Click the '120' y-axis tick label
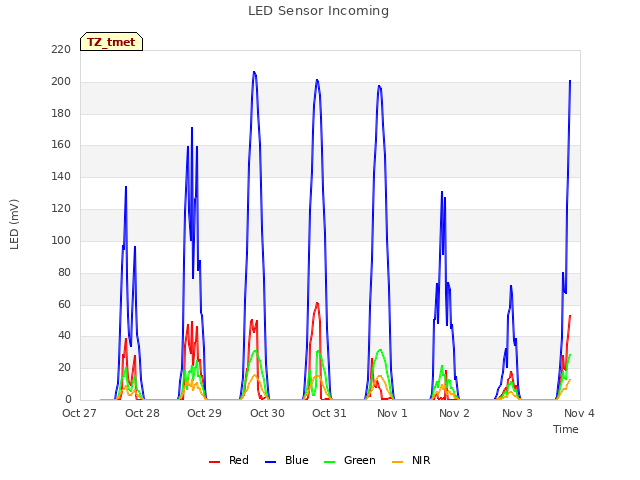Viewport: 640px width, 480px height. pos(61,209)
